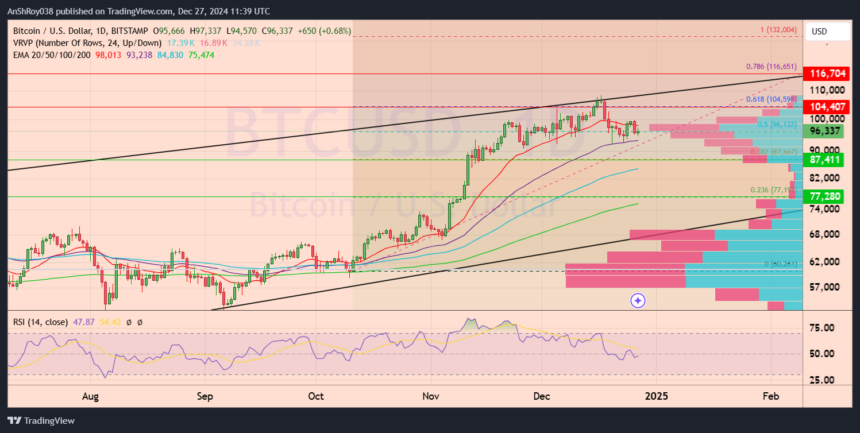Image resolution: width=860 pixels, height=433 pixels.
Task: Click the open value O95,666
Action: tap(171, 31)
